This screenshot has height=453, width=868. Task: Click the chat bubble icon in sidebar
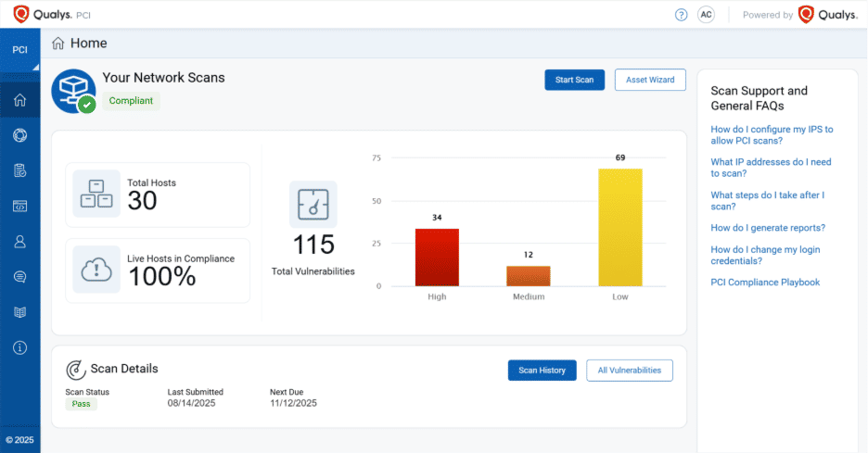tap(19, 276)
